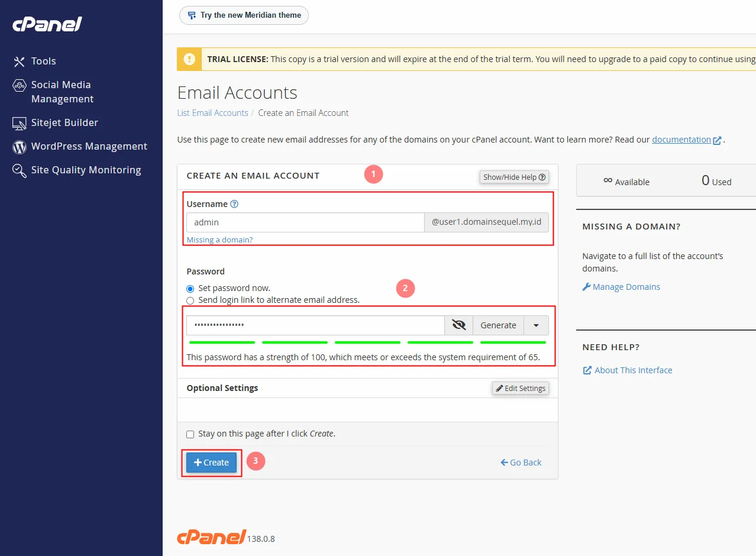Go to List Email Accounts breadcrumb

tap(212, 113)
